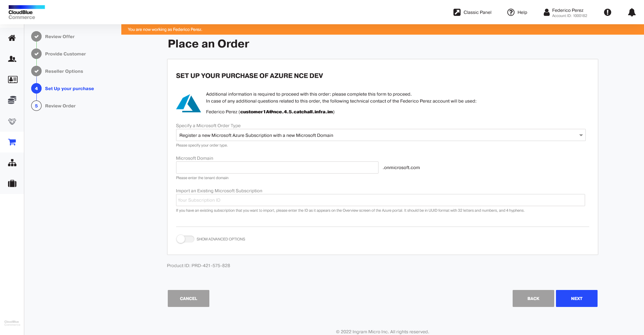Open the Microsoft Order Type dropdown
Viewport: 644px width, 335px height.
381,135
